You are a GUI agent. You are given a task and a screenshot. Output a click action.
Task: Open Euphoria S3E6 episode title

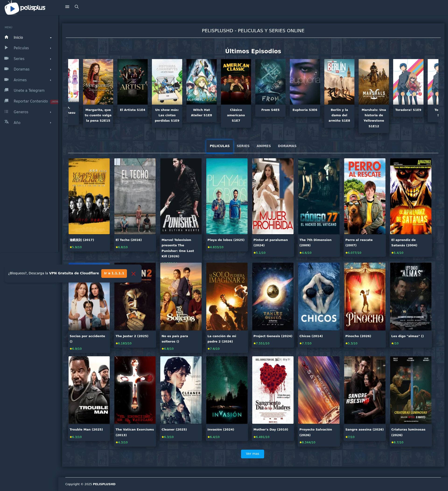(305, 110)
